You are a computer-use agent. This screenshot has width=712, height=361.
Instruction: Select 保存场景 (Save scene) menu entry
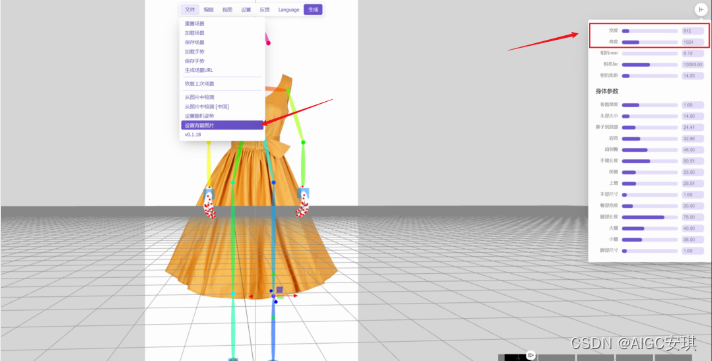[x=222, y=42]
